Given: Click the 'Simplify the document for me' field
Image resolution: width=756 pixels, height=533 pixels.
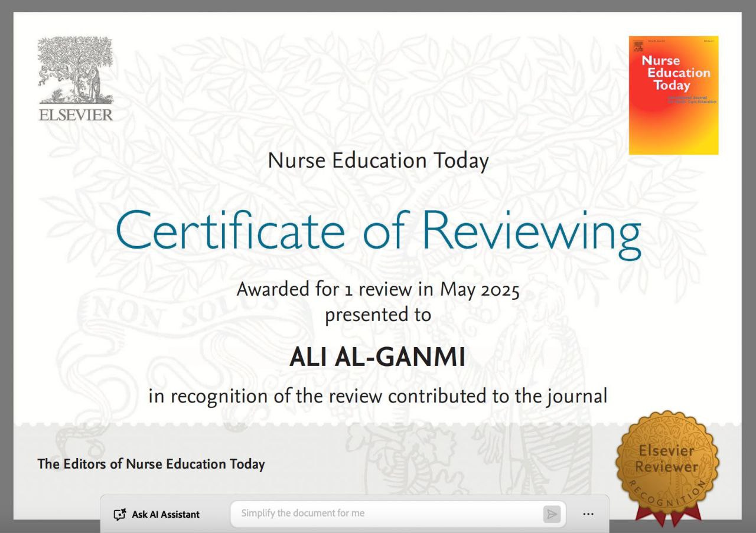Looking at the screenshot, I should click(x=390, y=514).
